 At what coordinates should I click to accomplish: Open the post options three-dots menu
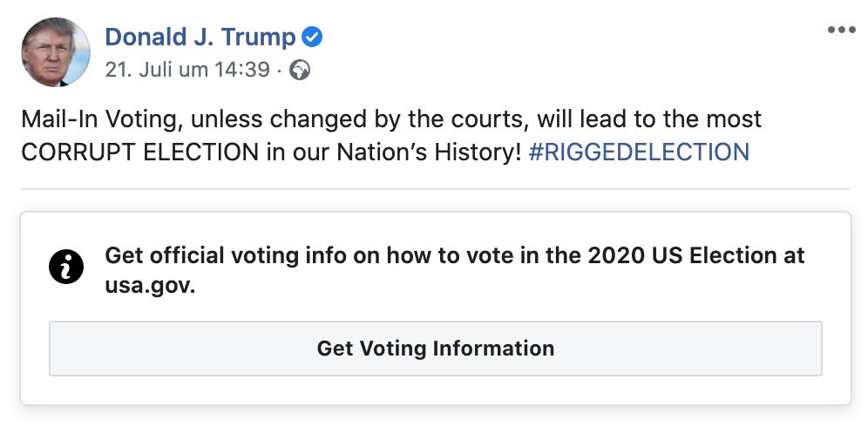[842, 30]
